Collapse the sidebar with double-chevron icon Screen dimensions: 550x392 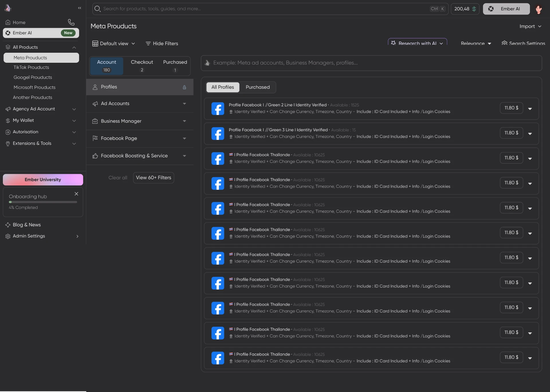80,8
